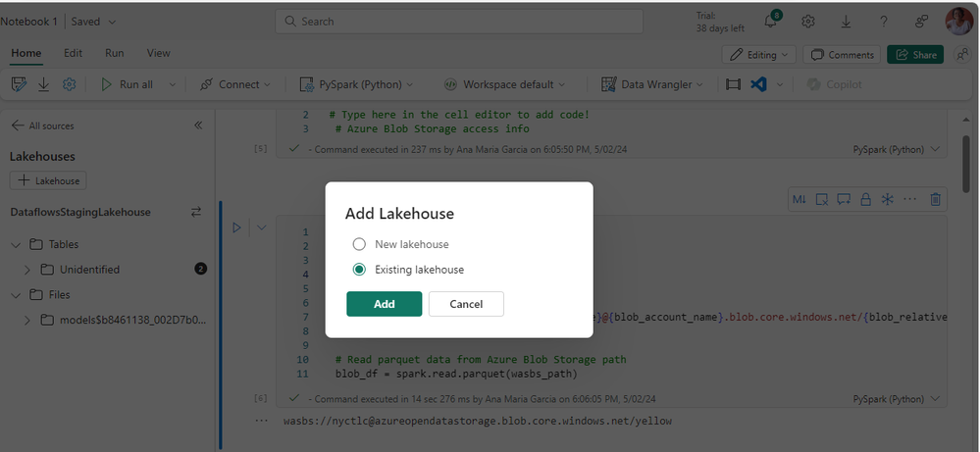Screen dimensions: 980x452
Task: Lock the cell icon
Action: click(x=865, y=199)
